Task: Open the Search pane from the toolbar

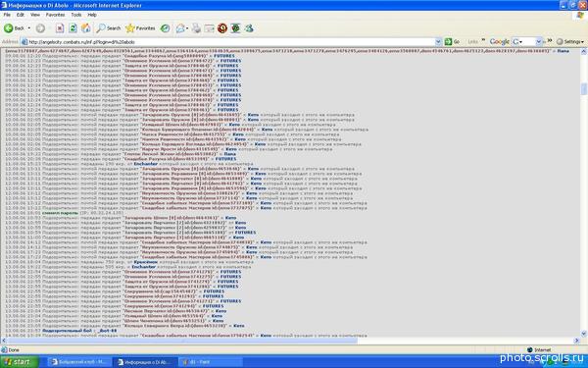Action: pos(109,28)
